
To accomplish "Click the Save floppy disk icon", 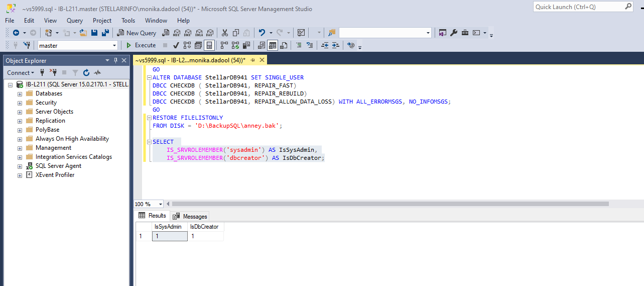I will click(x=94, y=33).
